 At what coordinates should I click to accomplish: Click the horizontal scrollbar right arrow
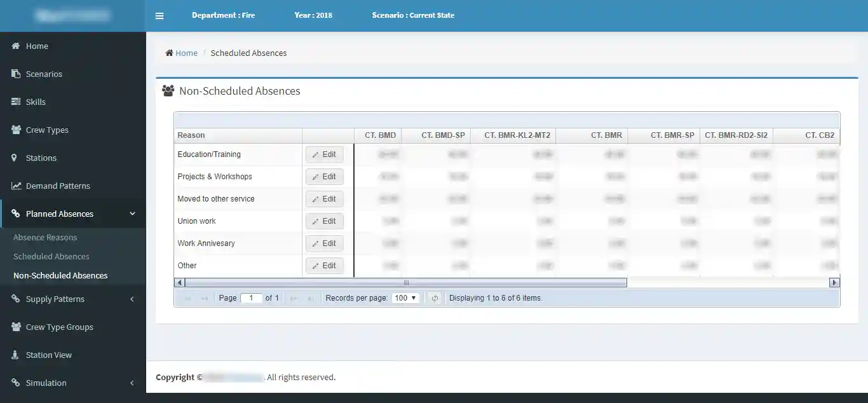pos(834,283)
